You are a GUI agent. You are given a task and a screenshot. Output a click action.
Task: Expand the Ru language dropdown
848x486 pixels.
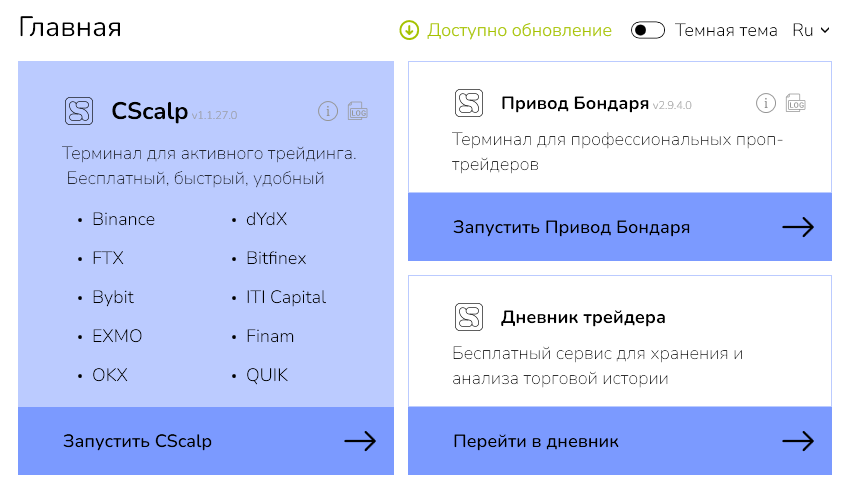811,30
